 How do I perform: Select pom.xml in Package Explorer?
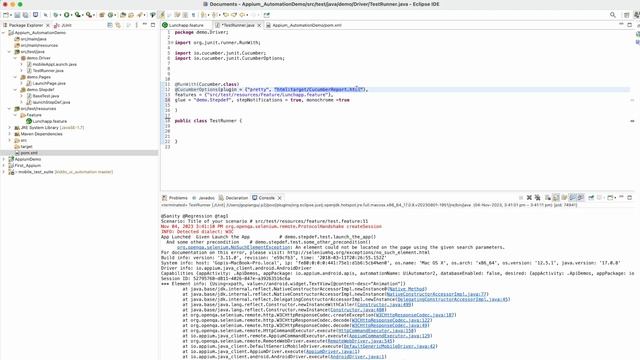(29, 153)
